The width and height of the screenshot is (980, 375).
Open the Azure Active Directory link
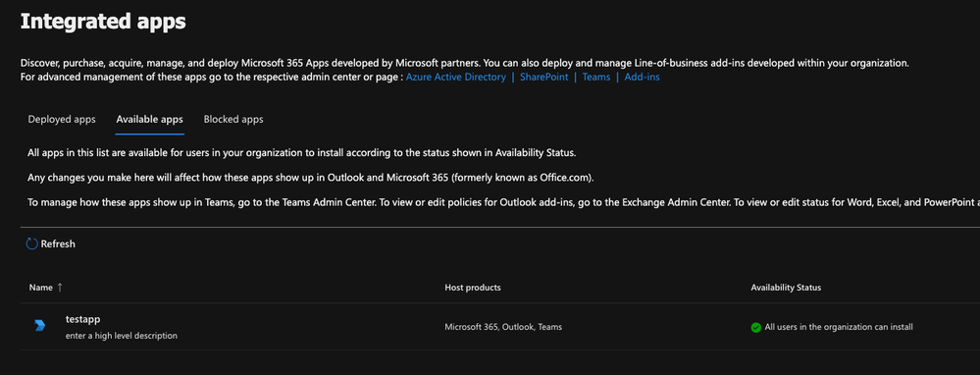tap(456, 77)
